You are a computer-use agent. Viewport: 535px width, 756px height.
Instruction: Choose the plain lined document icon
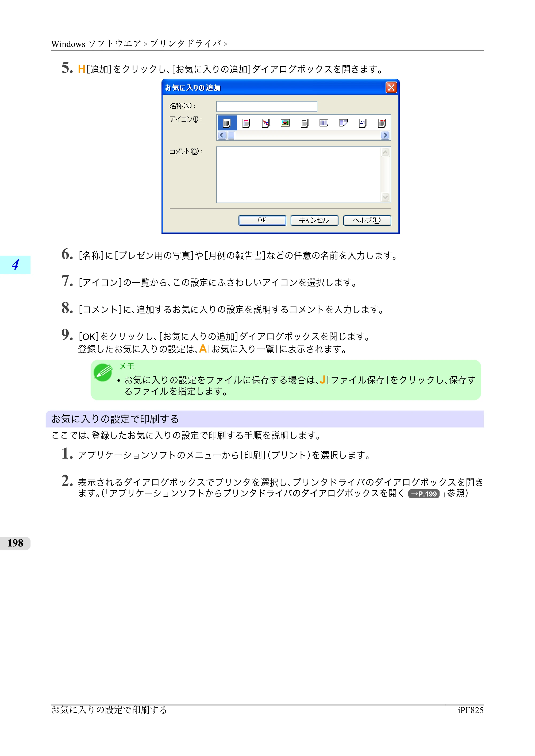pos(304,123)
